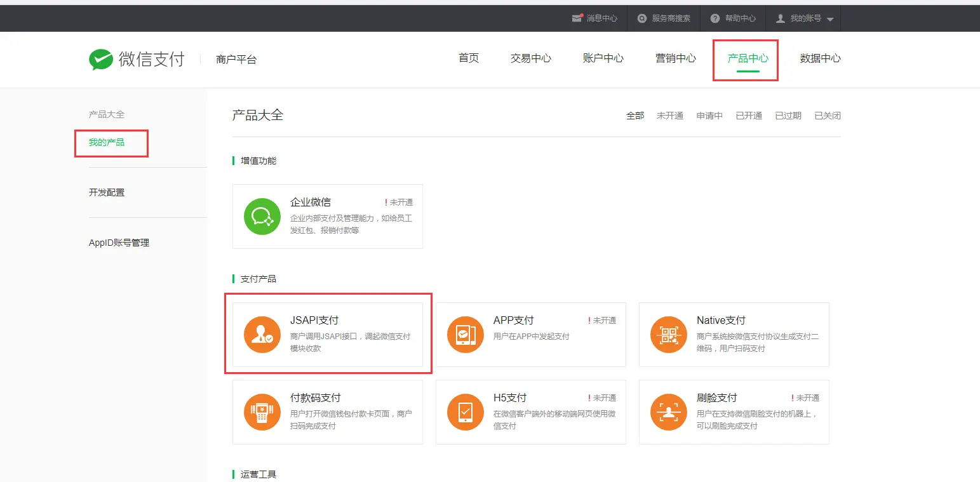Click the 运营工具 section heading

258,474
